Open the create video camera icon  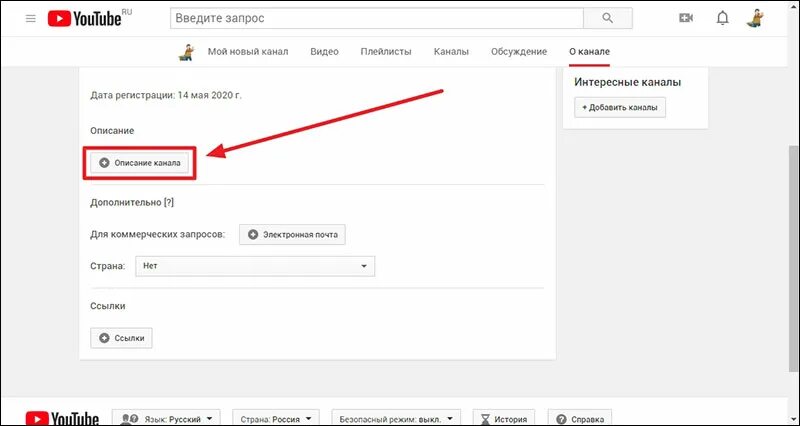pyautogui.click(x=686, y=18)
